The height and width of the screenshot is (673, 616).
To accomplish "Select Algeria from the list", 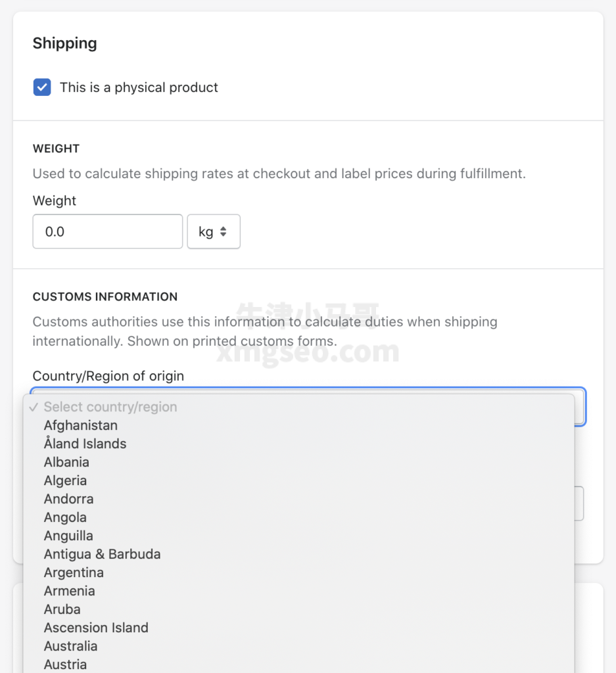I will (298, 480).
